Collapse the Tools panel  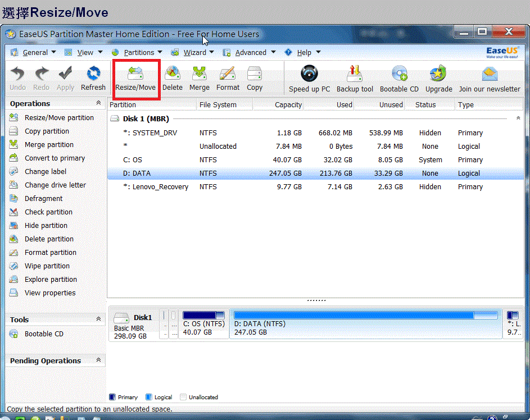(x=98, y=319)
